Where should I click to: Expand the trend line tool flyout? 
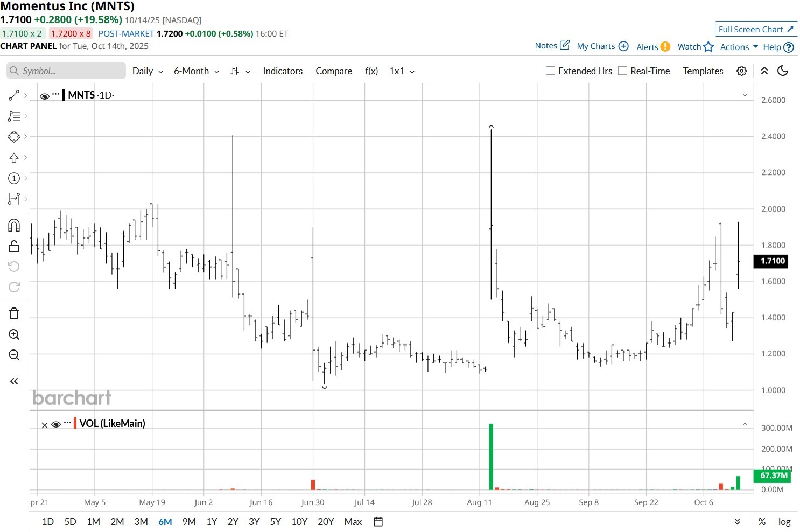(25, 95)
